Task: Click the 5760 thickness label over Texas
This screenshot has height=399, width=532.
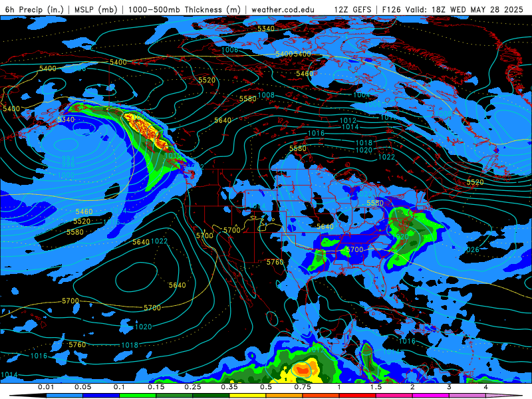Action: coord(275,262)
